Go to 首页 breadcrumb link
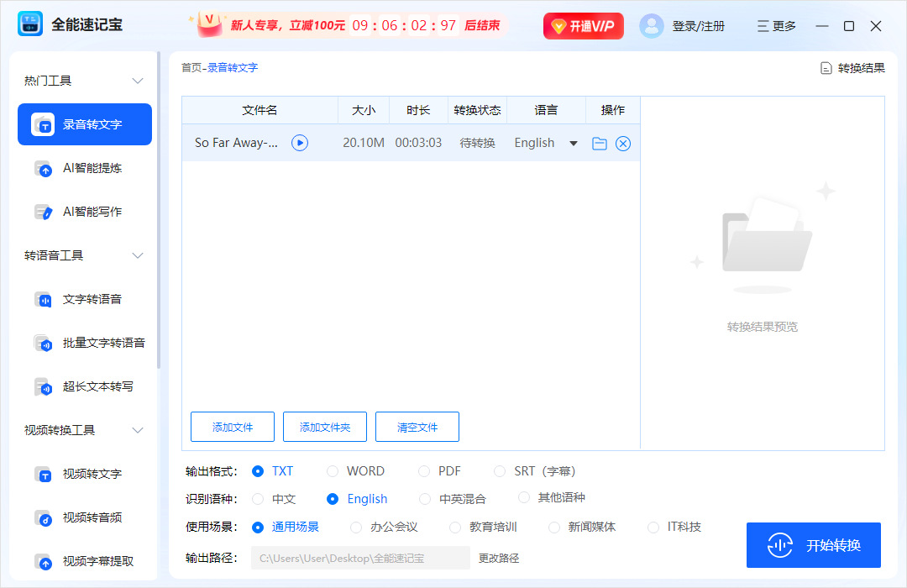 tap(191, 68)
